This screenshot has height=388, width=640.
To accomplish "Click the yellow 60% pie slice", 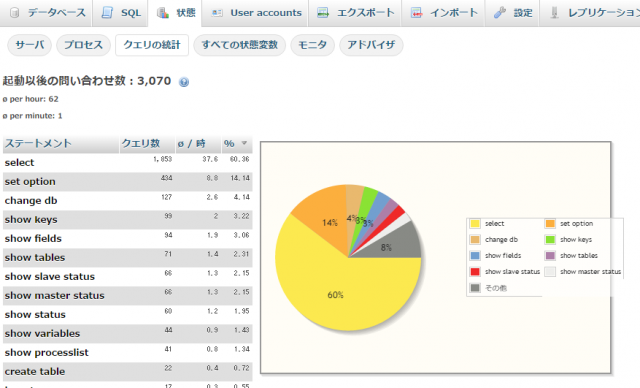I will (336, 294).
